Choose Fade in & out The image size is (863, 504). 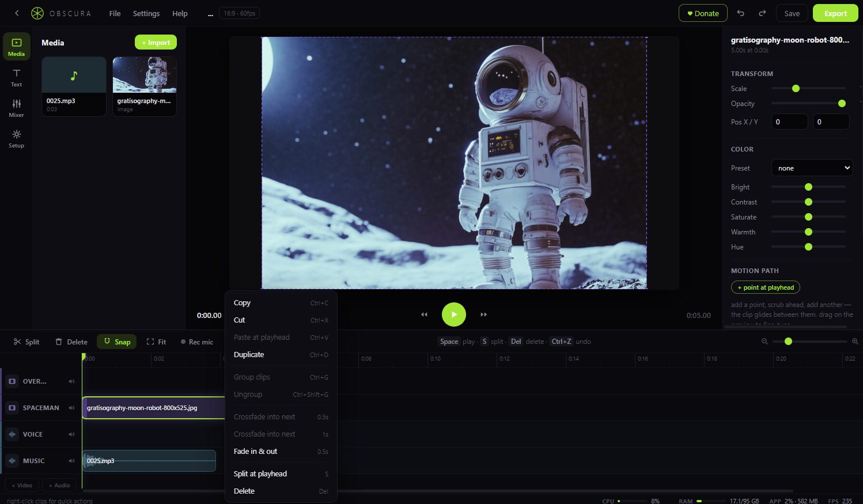[281, 452]
